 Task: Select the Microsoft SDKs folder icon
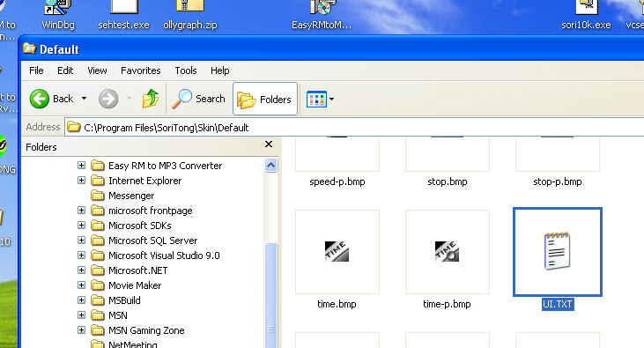[97, 226]
